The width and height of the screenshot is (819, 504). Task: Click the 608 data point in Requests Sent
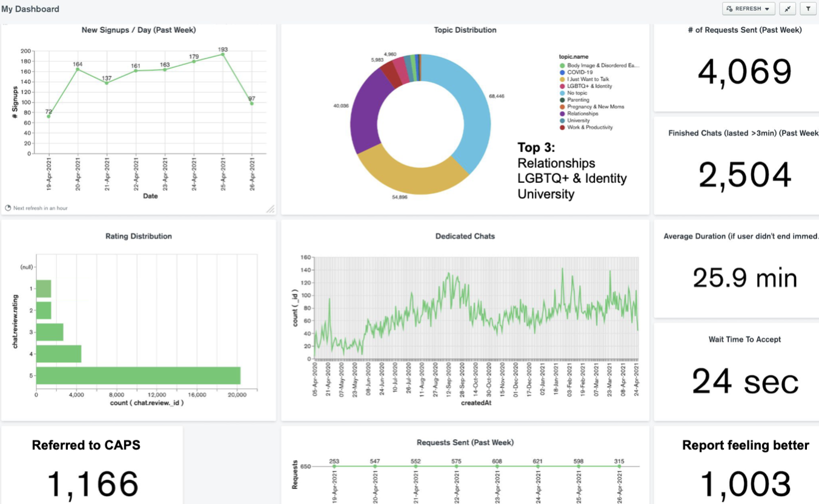click(497, 466)
